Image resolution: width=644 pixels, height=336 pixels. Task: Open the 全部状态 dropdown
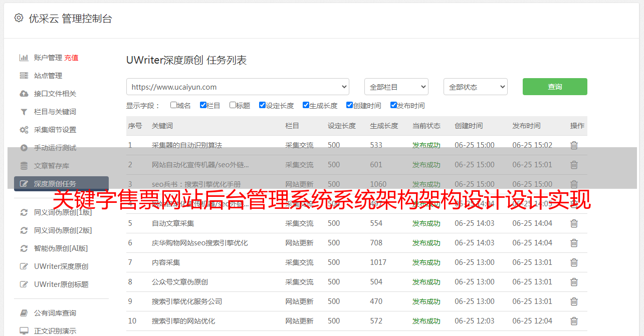[476, 87]
